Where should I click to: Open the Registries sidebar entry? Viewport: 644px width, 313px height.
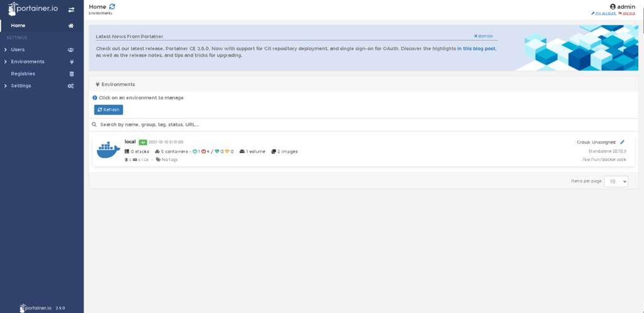tap(23, 74)
